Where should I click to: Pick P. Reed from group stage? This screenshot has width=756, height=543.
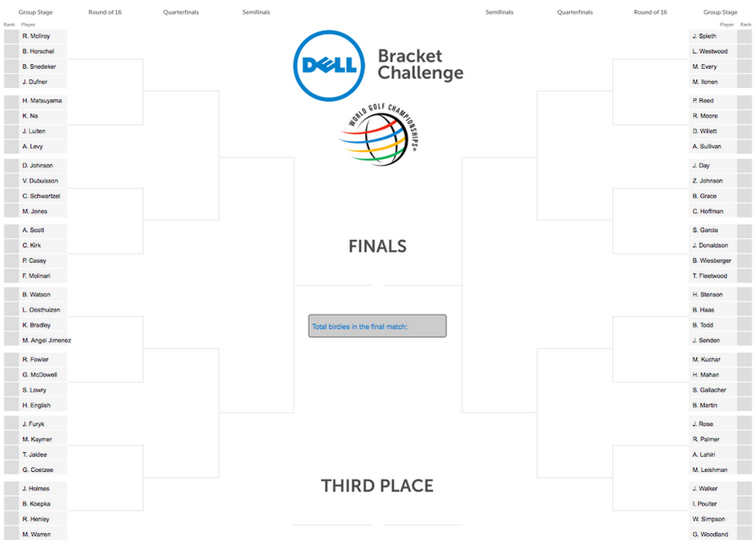[x=713, y=101]
